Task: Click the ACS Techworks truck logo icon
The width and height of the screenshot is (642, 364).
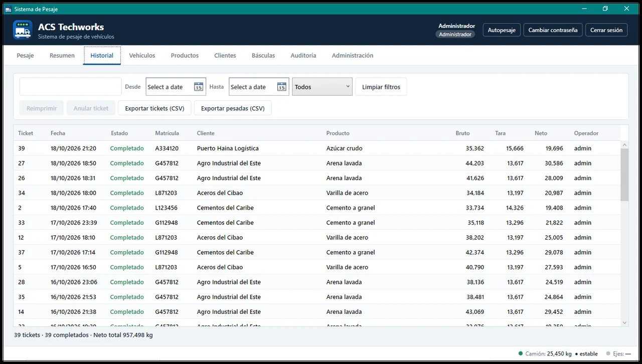Action: pos(23,30)
